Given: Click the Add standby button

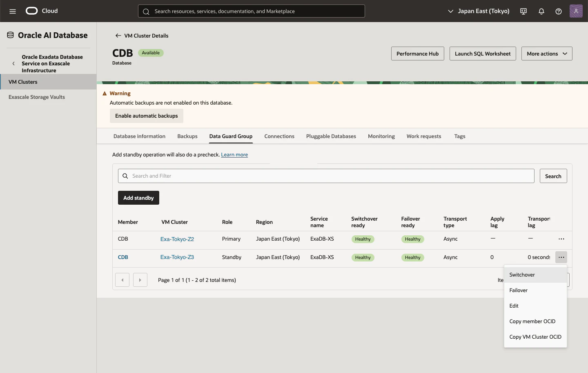Looking at the screenshot, I should [138, 198].
